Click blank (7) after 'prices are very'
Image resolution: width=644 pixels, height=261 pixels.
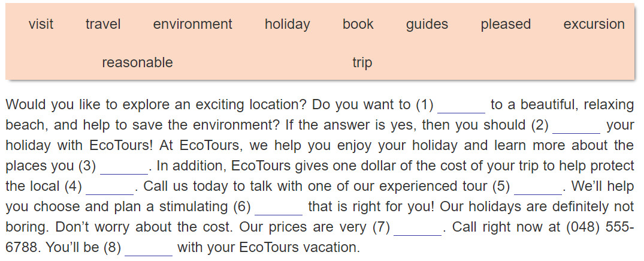418,227
